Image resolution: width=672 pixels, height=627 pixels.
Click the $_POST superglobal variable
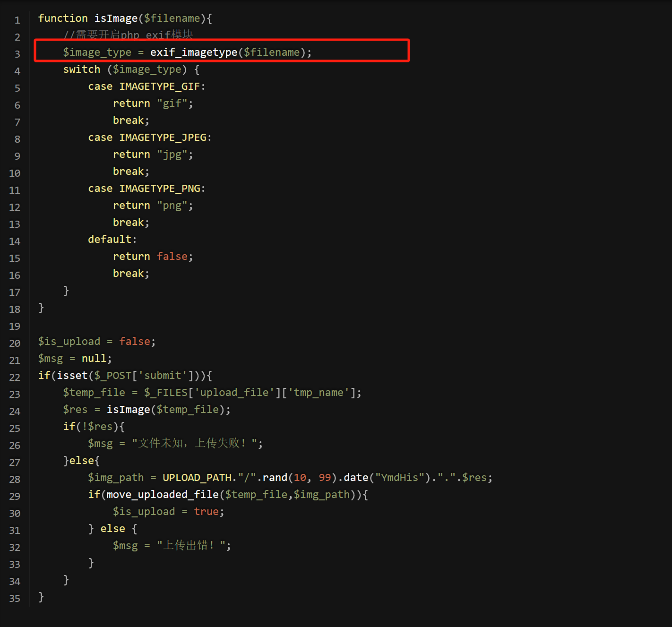[x=112, y=376]
